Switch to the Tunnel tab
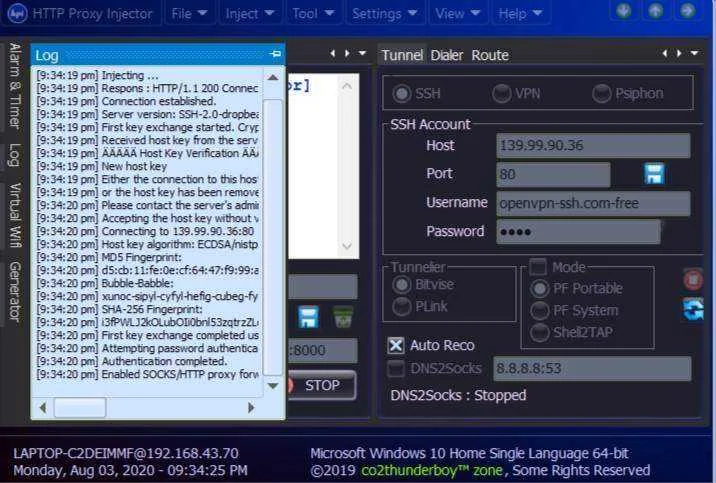Screen dimensions: 716x483 click(402, 55)
